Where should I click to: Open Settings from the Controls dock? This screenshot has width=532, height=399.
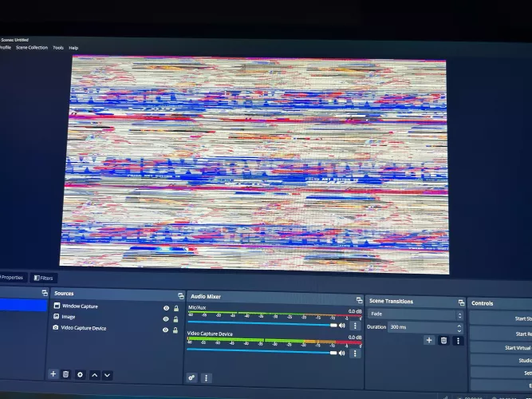tap(501, 373)
